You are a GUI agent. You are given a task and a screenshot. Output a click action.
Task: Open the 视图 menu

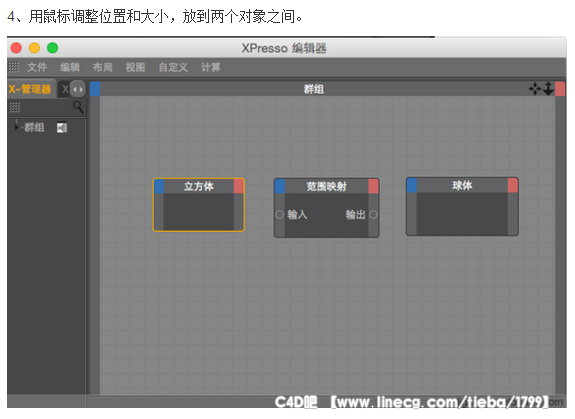point(135,67)
